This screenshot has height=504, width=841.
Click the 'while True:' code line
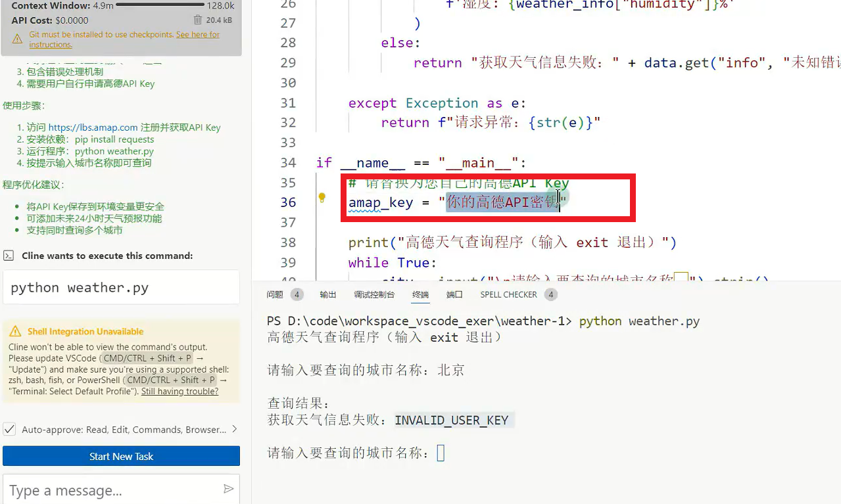tap(393, 262)
